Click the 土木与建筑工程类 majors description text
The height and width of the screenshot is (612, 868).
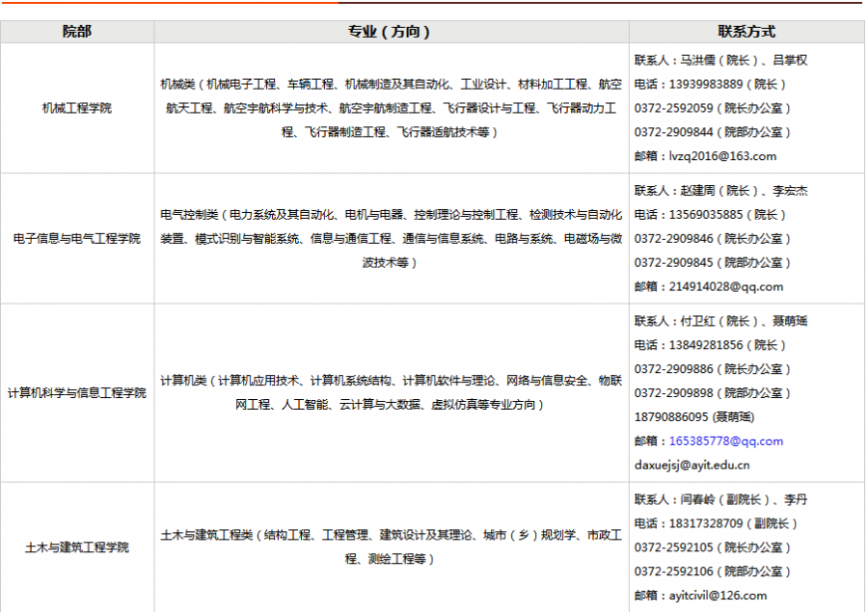(391, 546)
